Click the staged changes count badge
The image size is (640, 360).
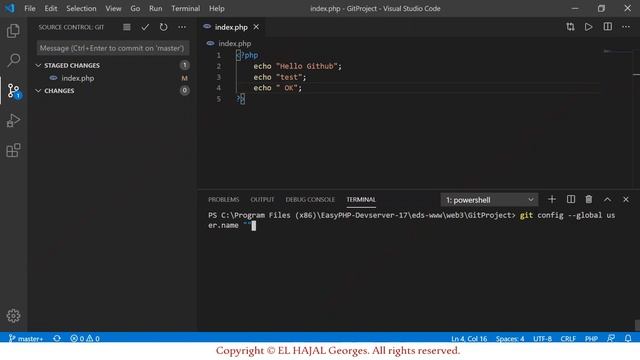click(x=184, y=65)
